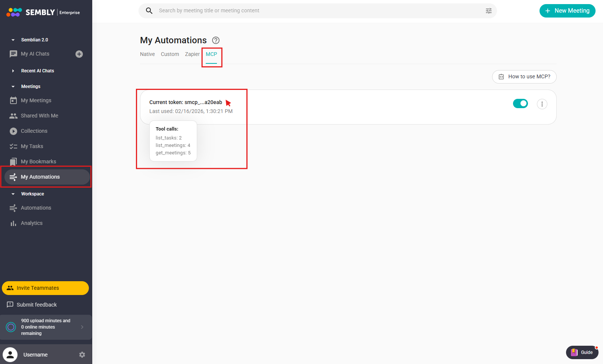Click the plus icon beside My AI Chats
Viewport: 603px width, 364px height.
[79, 54]
